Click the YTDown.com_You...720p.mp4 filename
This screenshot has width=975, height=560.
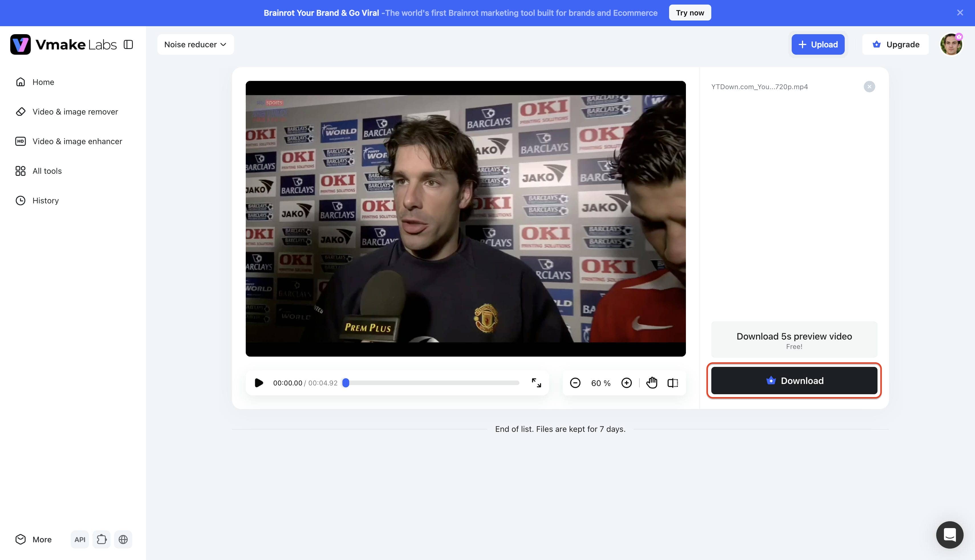coord(759,87)
